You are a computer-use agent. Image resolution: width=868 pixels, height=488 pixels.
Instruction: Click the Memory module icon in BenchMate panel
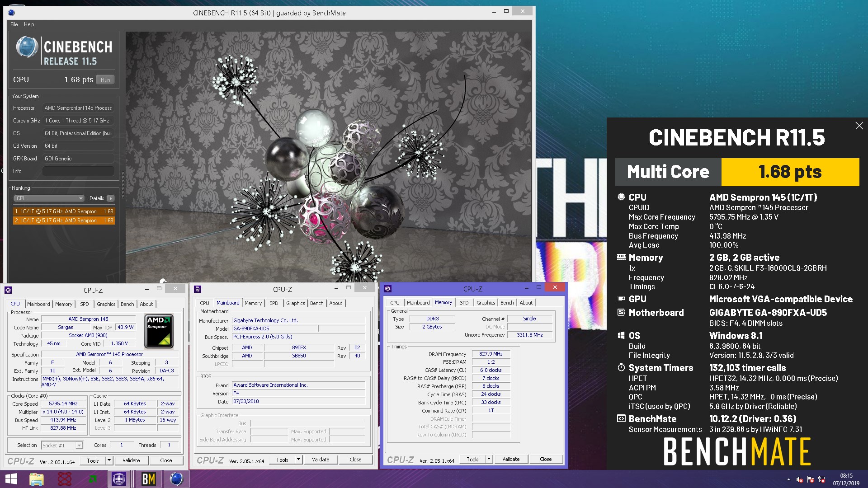621,257
